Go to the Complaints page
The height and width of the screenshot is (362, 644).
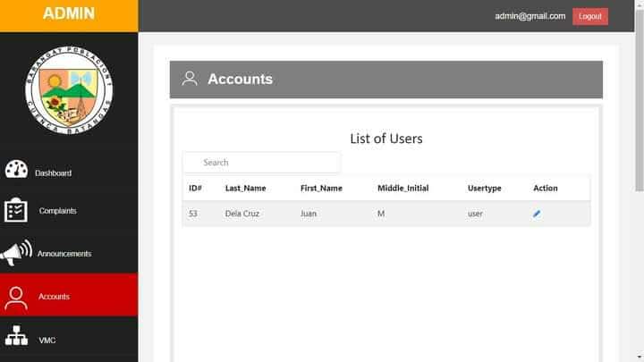[x=57, y=211]
